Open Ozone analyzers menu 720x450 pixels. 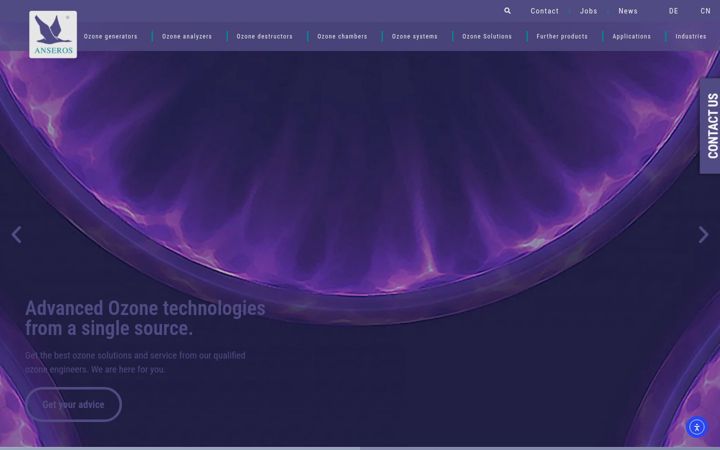187,36
